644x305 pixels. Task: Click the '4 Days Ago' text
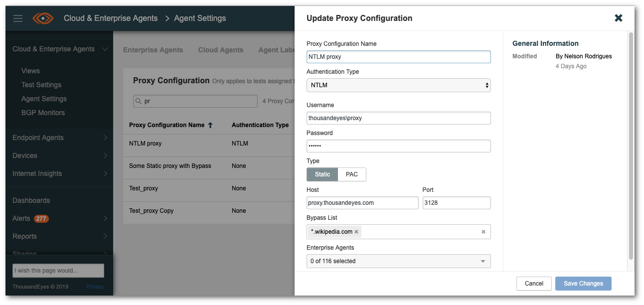[571, 66]
